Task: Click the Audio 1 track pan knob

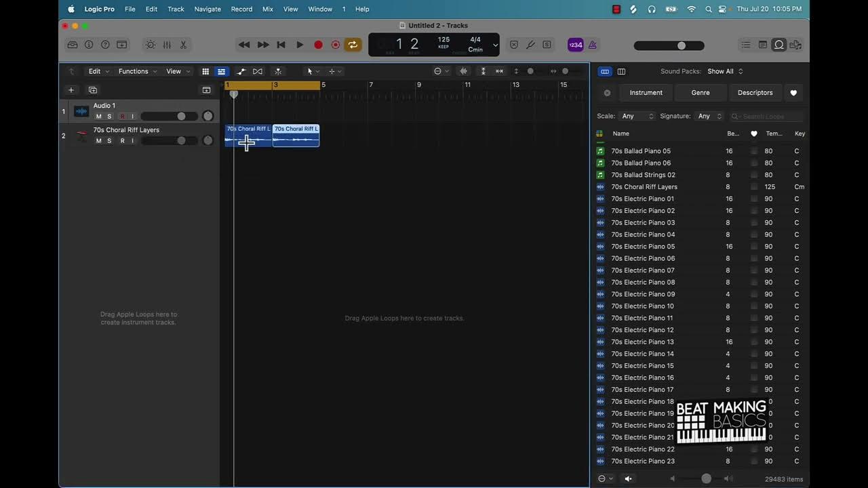Action: (x=208, y=116)
